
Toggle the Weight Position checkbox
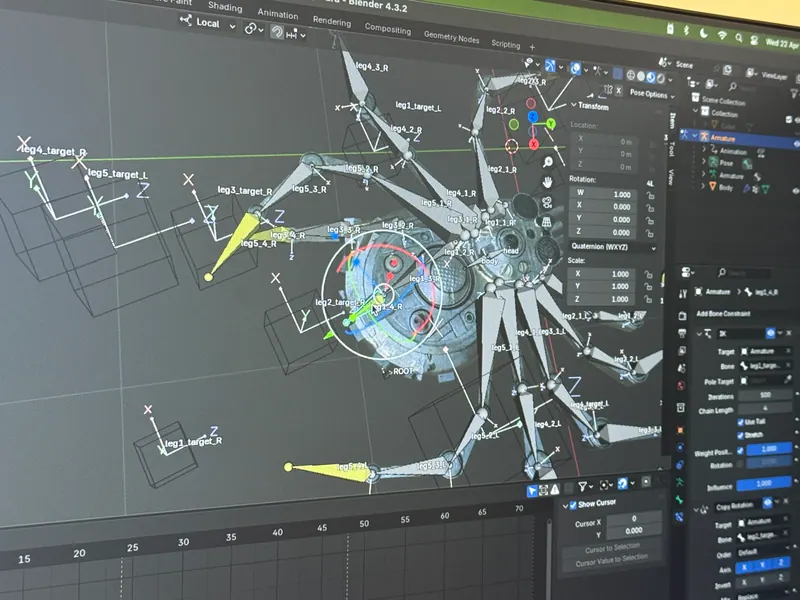click(x=740, y=451)
